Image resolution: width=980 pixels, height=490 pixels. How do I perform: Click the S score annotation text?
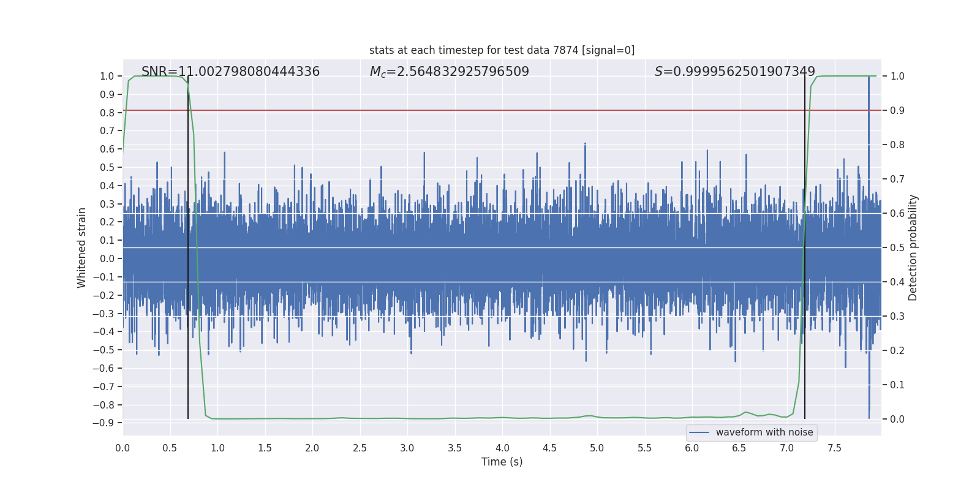pyautogui.click(x=734, y=72)
